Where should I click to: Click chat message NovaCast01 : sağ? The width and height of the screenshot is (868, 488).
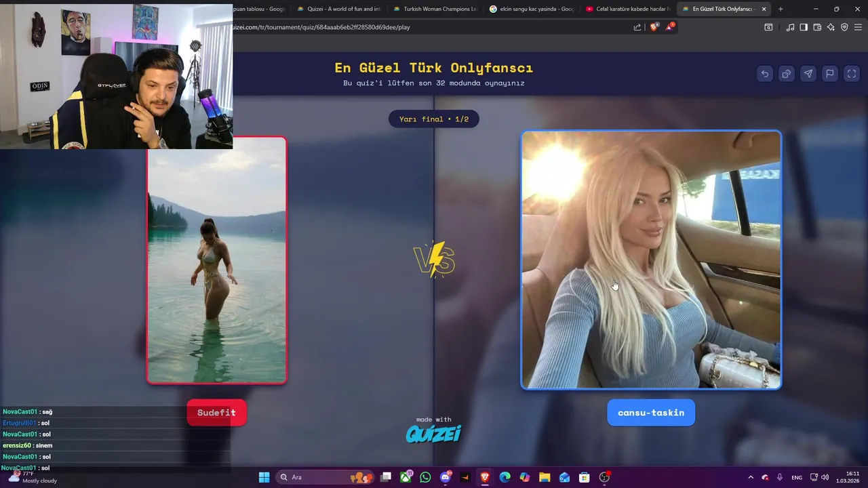pyautogui.click(x=27, y=411)
